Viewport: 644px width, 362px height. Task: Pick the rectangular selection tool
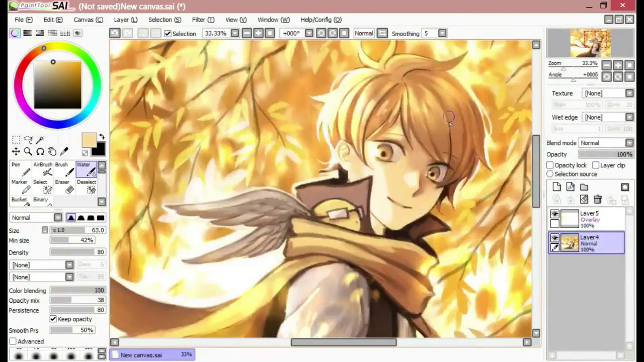[x=16, y=140]
